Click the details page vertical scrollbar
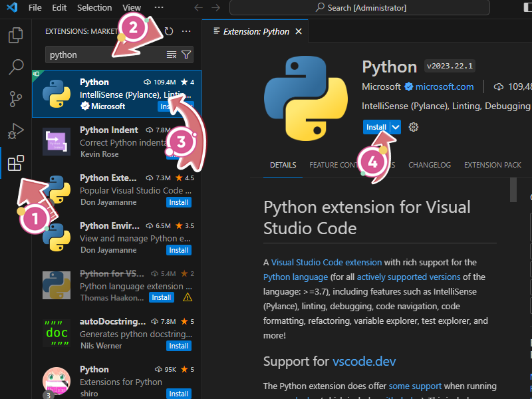This screenshot has height=399, width=532. click(x=513, y=190)
